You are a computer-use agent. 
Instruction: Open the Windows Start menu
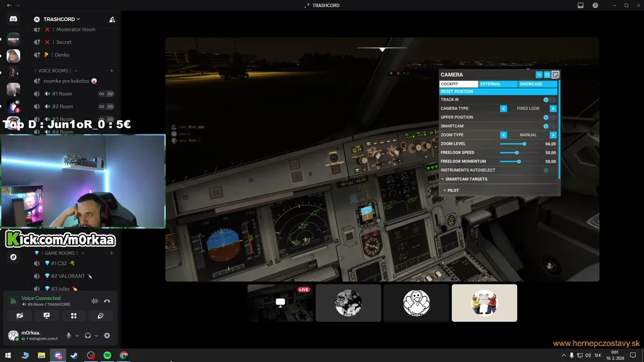(x=8, y=355)
